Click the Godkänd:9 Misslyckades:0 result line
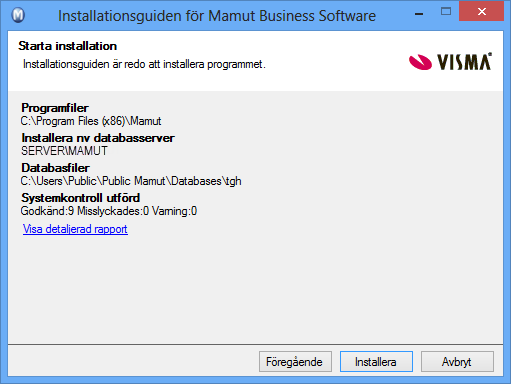The height and width of the screenshot is (384, 511). (109, 211)
